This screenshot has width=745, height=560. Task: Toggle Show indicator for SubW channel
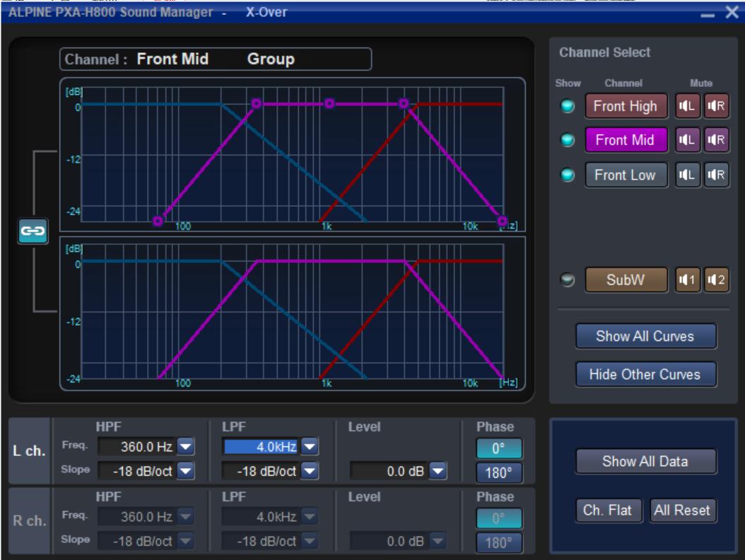pyautogui.click(x=568, y=279)
